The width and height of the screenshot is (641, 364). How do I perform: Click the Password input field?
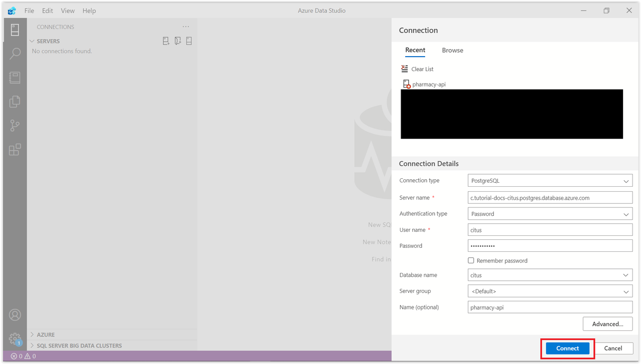[550, 246]
